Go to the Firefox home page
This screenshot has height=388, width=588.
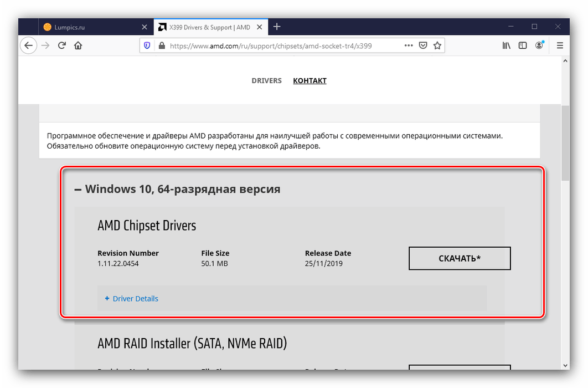(x=78, y=45)
